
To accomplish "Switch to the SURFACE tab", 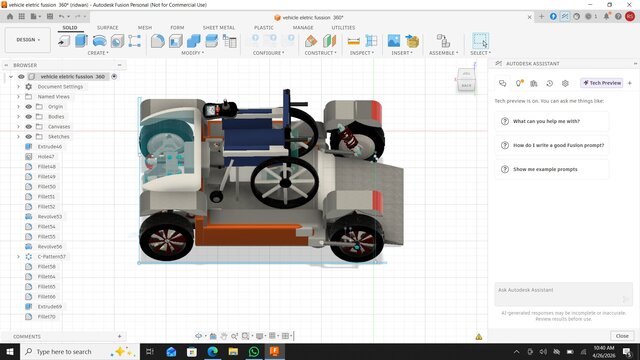I will (107, 28).
